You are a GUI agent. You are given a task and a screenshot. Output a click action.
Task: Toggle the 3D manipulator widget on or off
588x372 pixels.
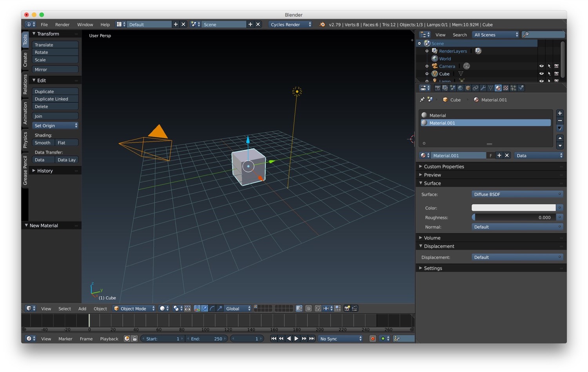click(x=197, y=308)
